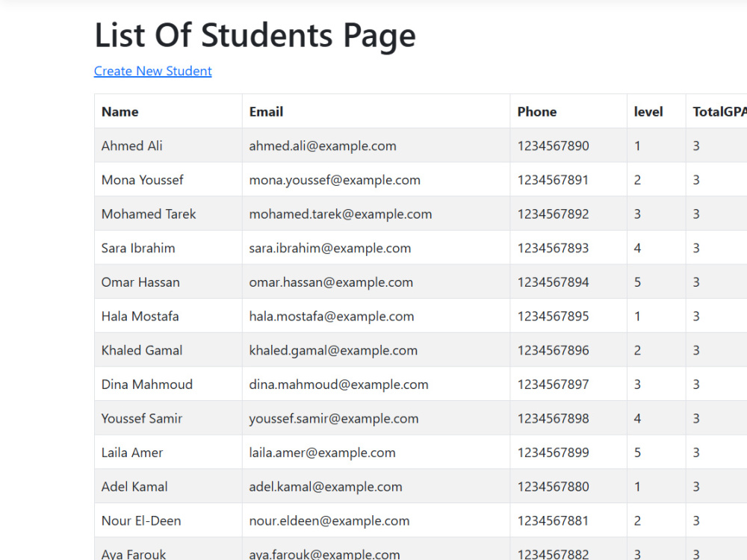The height and width of the screenshot is (560, 747).
Task: Click the Name column header
Action: tap(120, 112)
